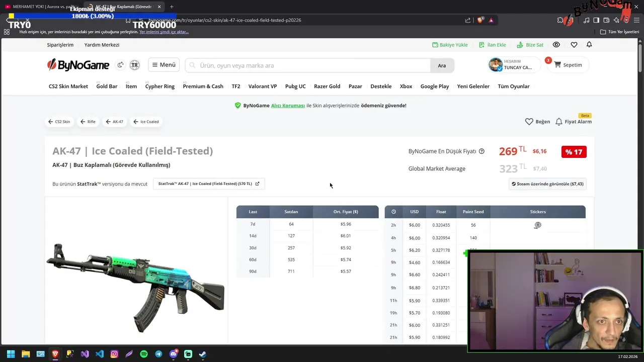644x362 pixels.
Task: Open the Tüm Yer İşaretleri bookmarks folder
Action: tap(619, 32)
